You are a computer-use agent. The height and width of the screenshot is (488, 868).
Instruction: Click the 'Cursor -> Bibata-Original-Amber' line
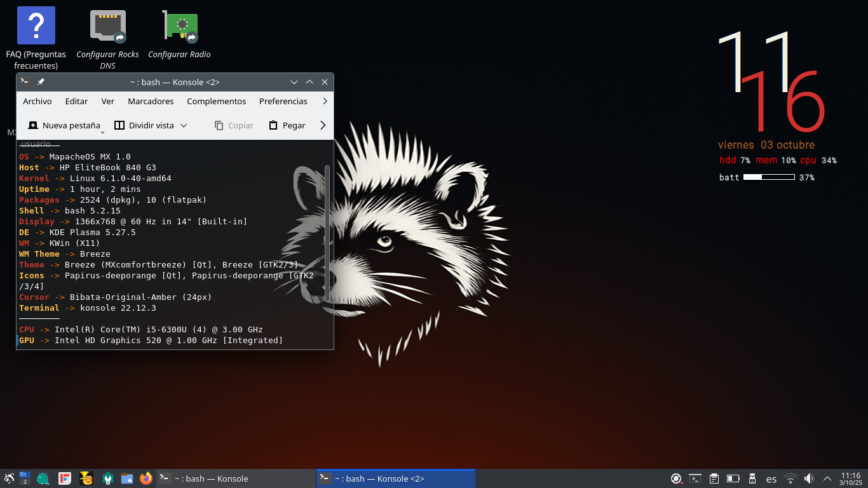pyautogui.click(x=116, y=297)
